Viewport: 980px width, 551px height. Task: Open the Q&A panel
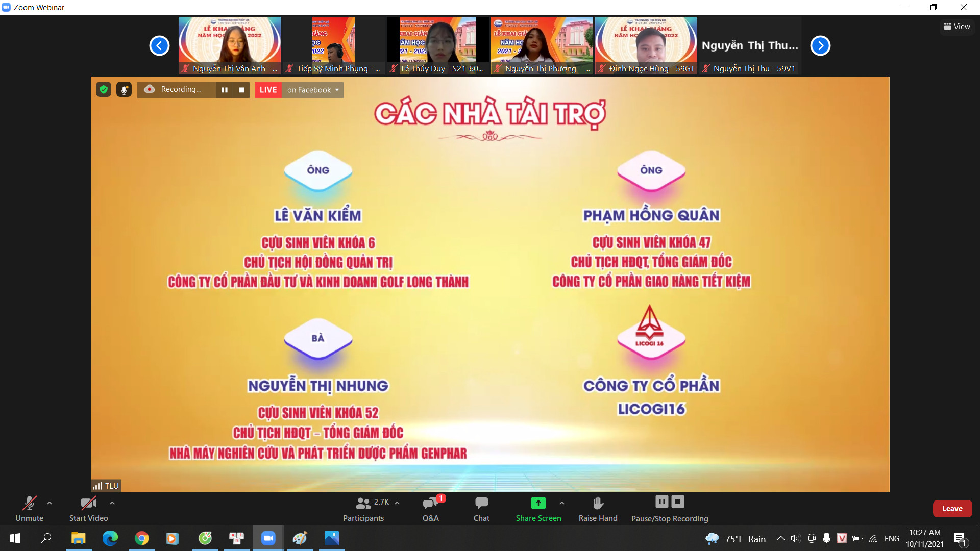pyautogui.click(x=430, y=509)
